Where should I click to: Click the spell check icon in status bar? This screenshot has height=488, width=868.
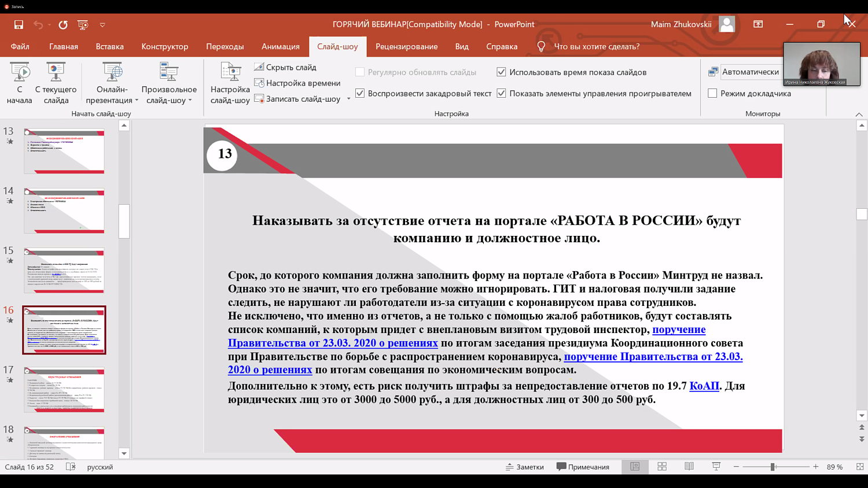point(71,467)
